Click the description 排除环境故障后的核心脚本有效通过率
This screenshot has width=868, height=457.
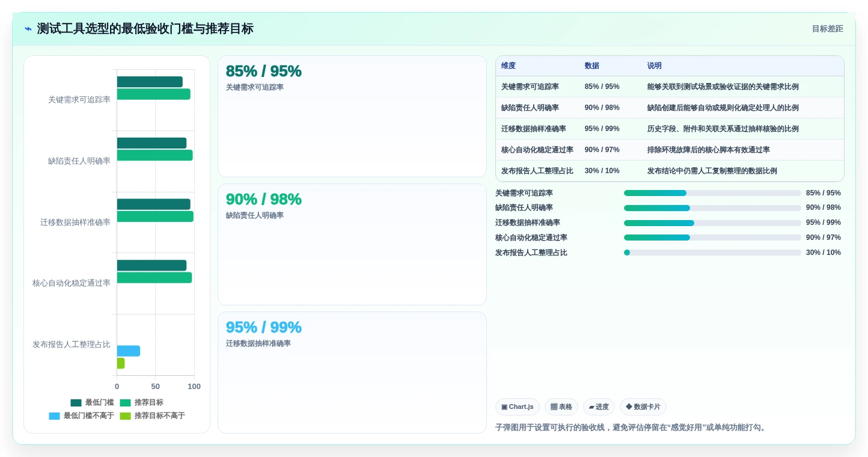coord(708,150)
